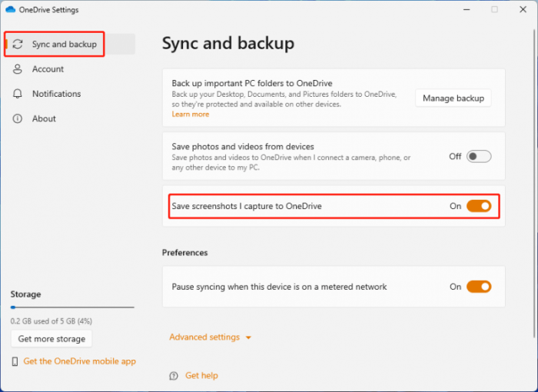The width and height of the screenshot is (538, 392).
Task: Go to the Notifications section
Action: 70,94
